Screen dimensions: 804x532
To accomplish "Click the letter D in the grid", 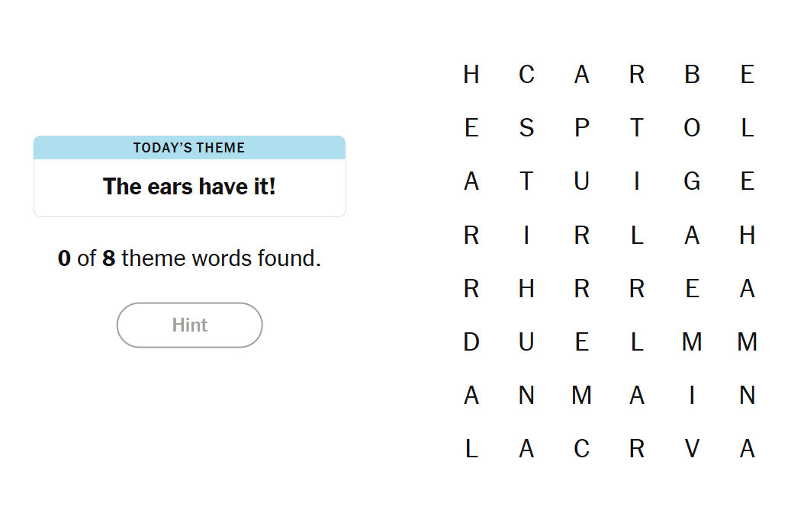I will (471, 342).
